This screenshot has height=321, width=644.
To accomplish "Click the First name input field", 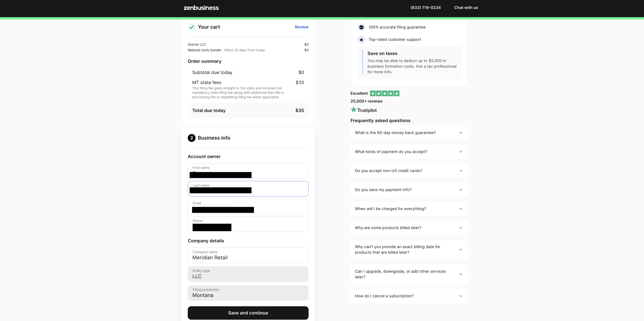I will tap(248, 171).
